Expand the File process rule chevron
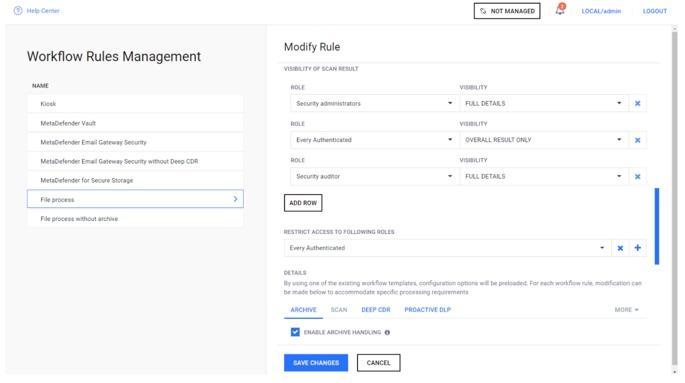This screenshot has height=383, width=685. [x=235, y=199]
